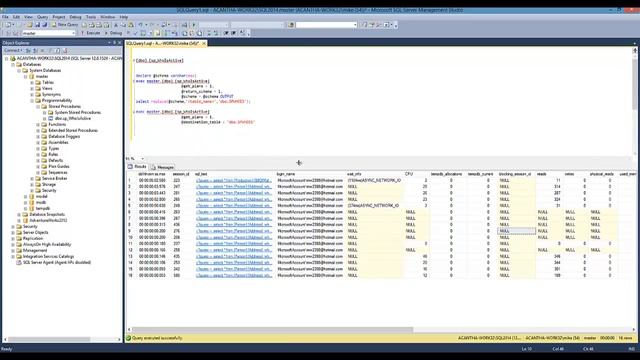Click the New Query toolbar button
This screenshot has width=640, height=360.
click(65, 25)
